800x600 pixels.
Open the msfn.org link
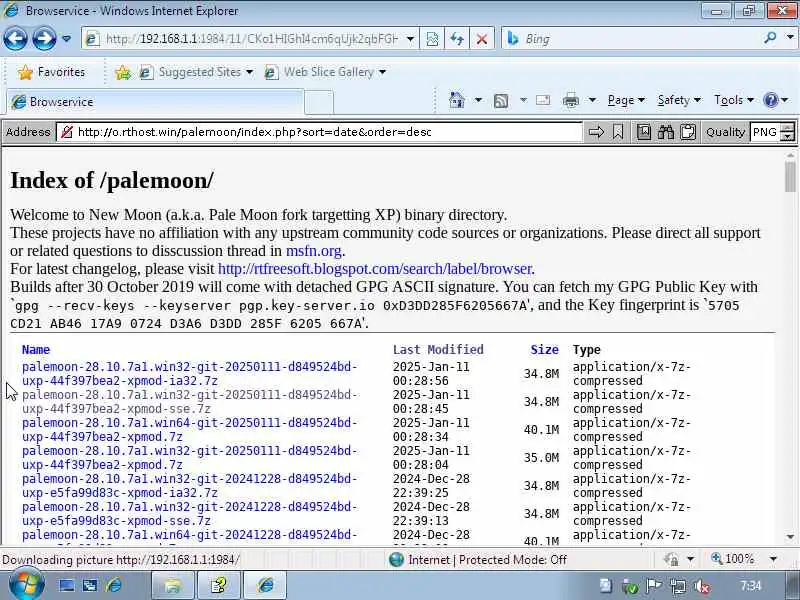point(314,251)
